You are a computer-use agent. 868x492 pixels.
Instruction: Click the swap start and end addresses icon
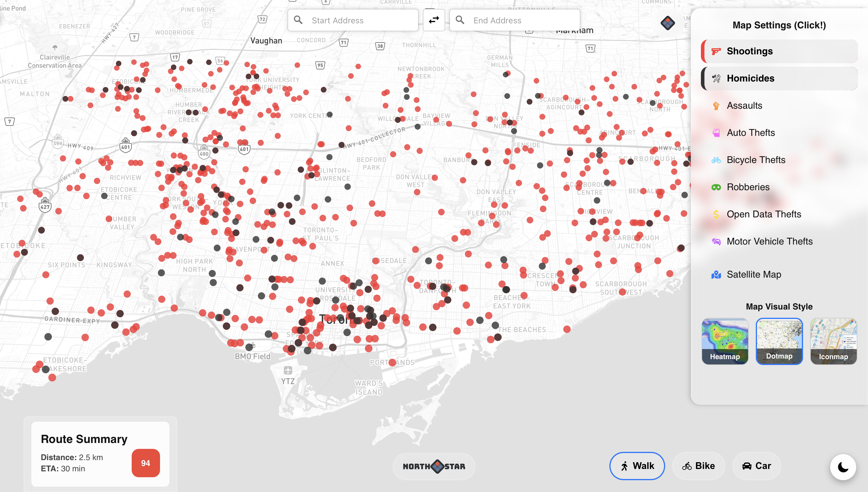[x=434, y=20]
